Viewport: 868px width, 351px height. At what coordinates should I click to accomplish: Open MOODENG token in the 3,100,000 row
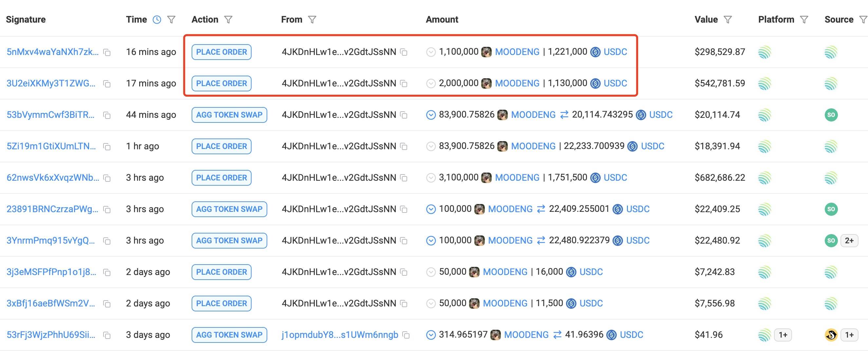517,177
